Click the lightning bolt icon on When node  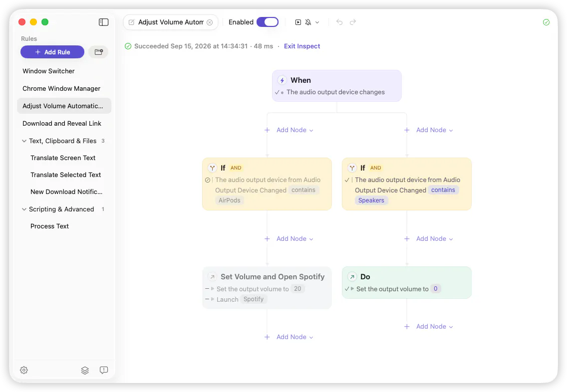point(283,80)
